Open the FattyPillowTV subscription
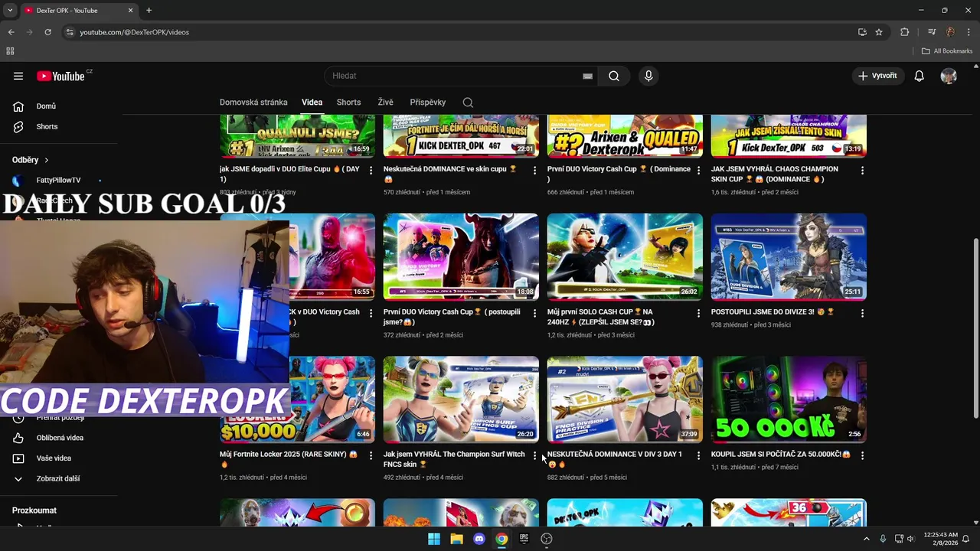The image size is (980, 551). (x=58, y=181)
